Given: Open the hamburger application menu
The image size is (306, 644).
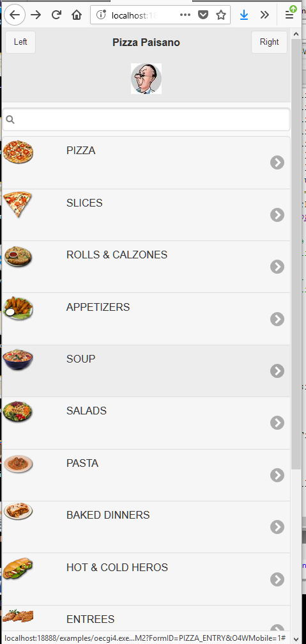Looking at the screenshot, I should (x=289, y=15).
